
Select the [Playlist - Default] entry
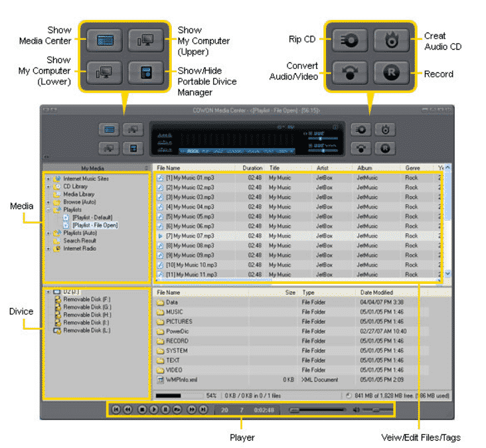[90, 218]
